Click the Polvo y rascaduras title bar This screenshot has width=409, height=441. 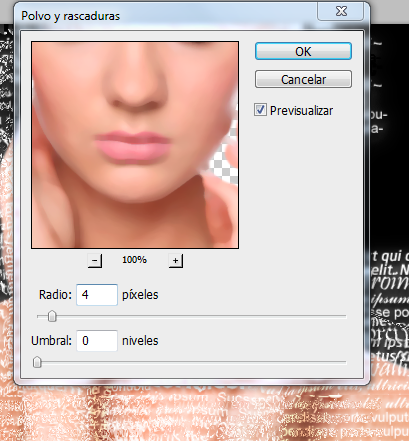(167, 16)
